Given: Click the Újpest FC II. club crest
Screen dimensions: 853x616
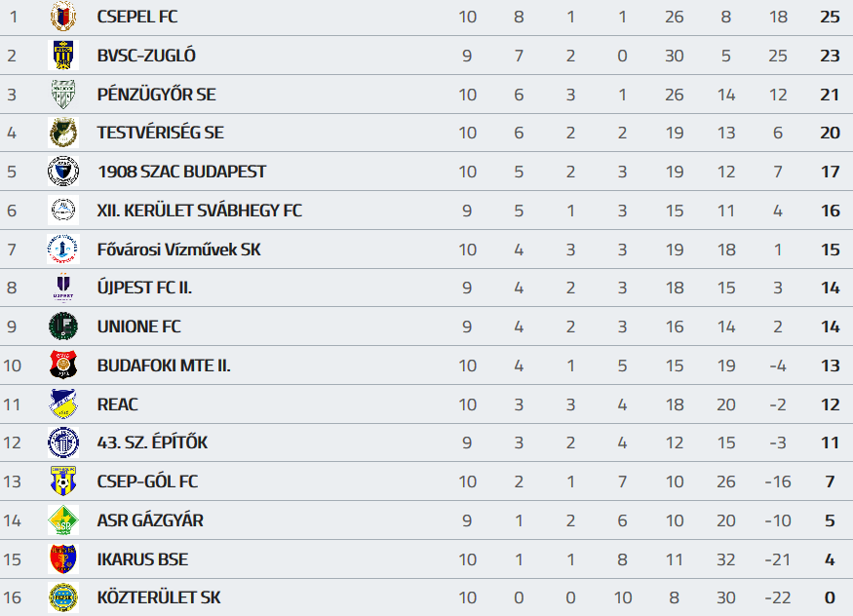Looking at the screenshot, I should (x=63, y=288).
